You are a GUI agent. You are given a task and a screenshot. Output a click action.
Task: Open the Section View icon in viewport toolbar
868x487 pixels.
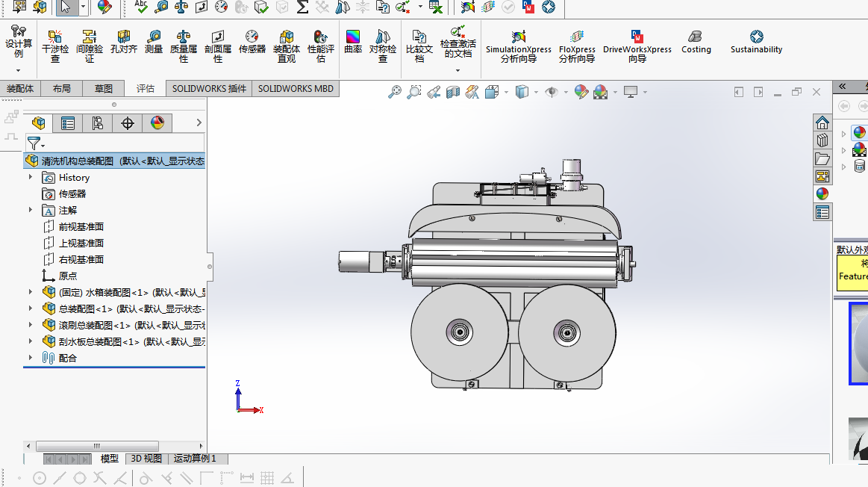tap(453, 92)
